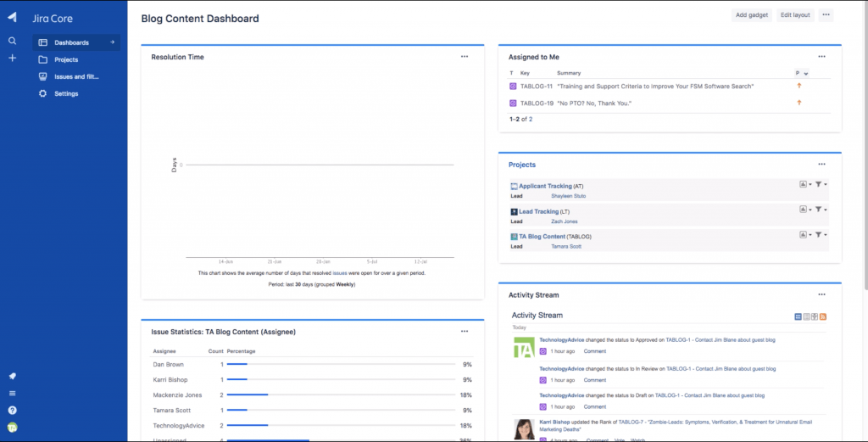
Task: Open lead Shayleen Stuto's profile
Action: pyautogui.click(x=569, y=196)
